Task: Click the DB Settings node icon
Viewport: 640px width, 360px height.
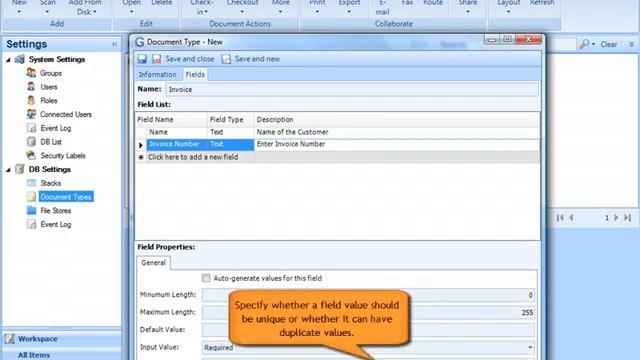Action: (20, 169)
